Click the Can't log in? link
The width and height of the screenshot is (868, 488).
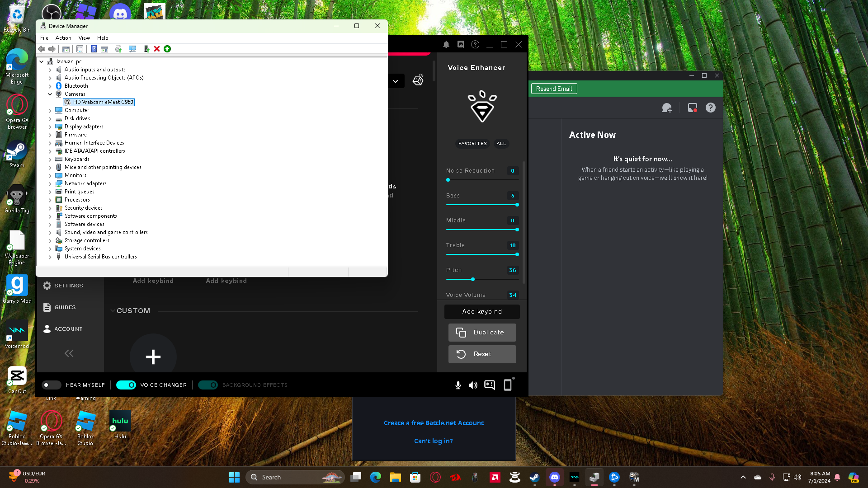click(x=434, y=441)
